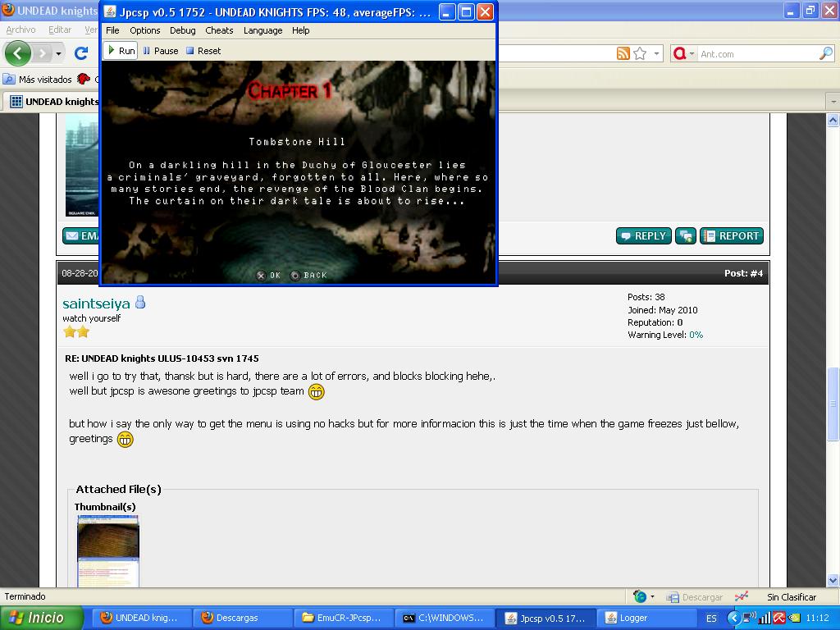Reload the page in Firefox
Viewport: 840px width, 630px height.
[81, 53]
